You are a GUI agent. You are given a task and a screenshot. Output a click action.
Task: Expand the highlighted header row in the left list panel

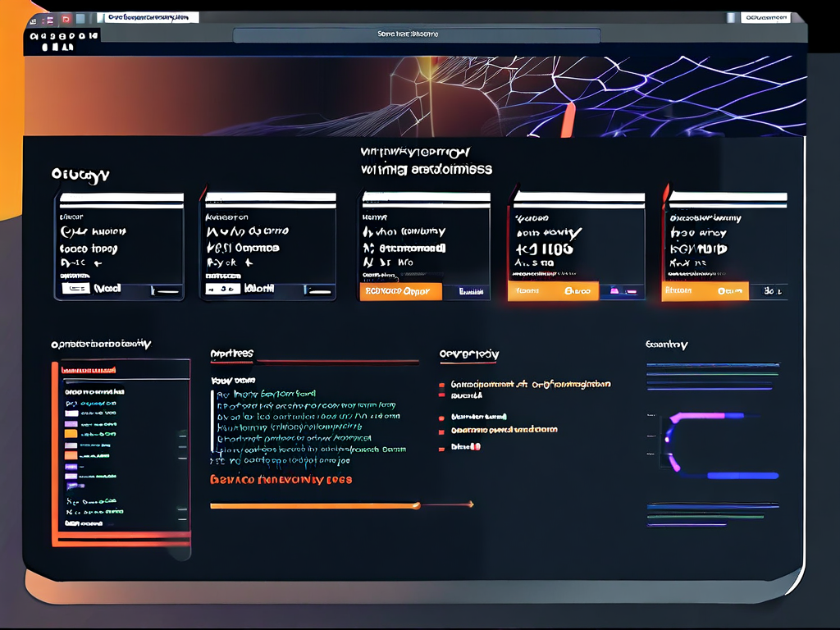pyautogui.click(x=90, y=371)
